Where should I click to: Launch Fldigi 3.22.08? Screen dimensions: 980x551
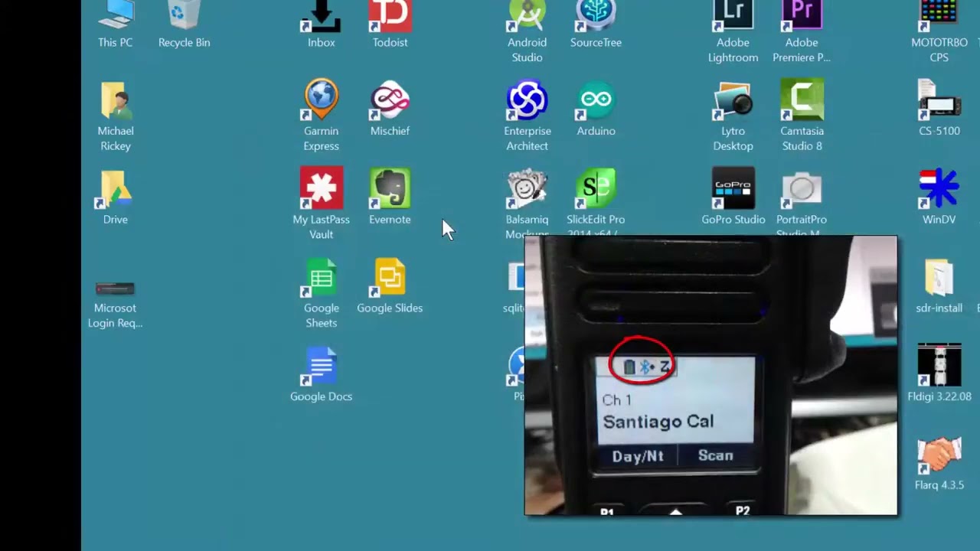939,373
